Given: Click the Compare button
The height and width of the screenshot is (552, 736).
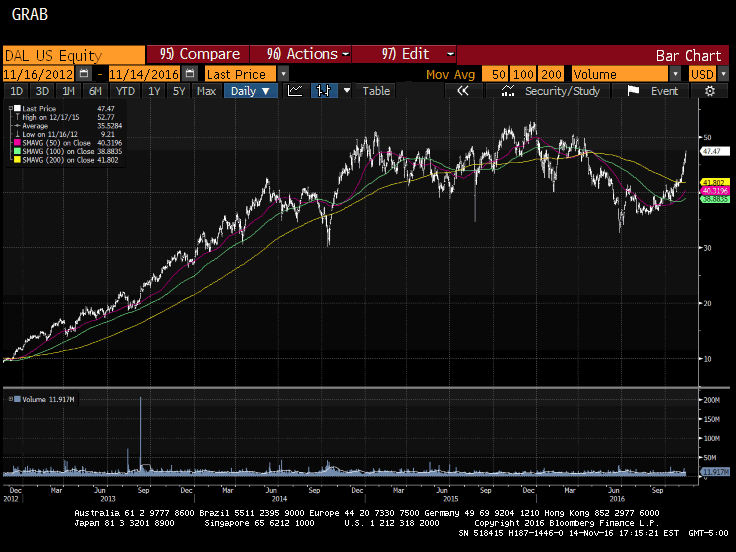Looking at the screenshot, I should (198, 54).
